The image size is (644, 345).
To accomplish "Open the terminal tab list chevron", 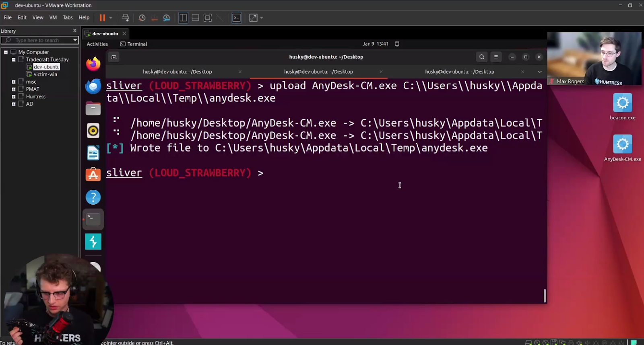I will coord(540,72).
